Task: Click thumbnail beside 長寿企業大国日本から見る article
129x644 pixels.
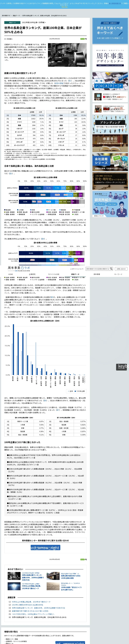Action: (53, 576)
